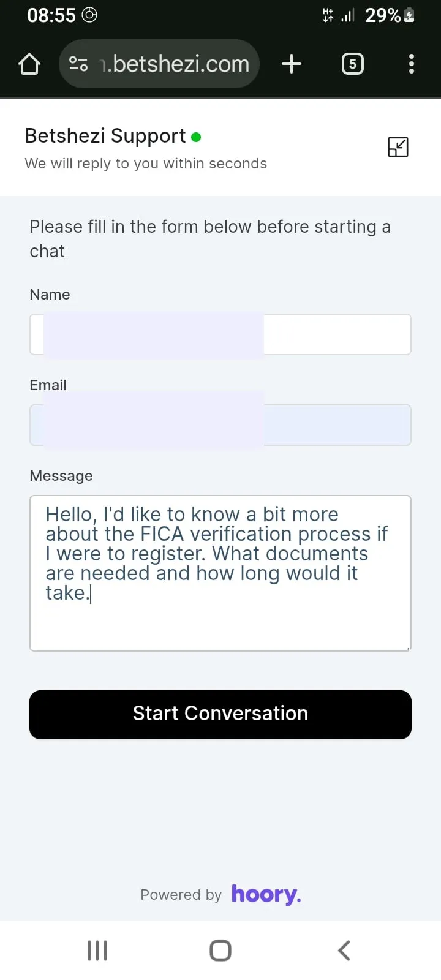Tap the Android home navigation icon
The width and height of the screenshot is (441, 980).
[220, 951]
